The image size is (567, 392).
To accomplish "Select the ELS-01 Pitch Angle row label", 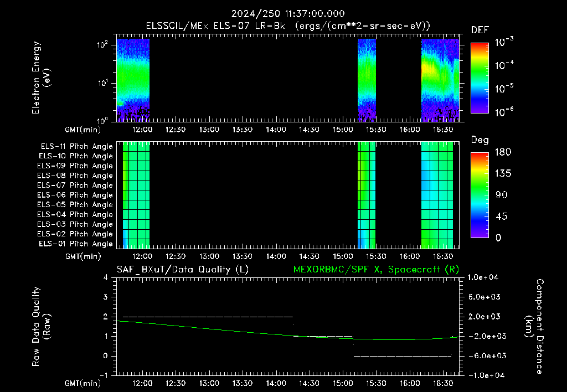I will (x=76, y=244).
